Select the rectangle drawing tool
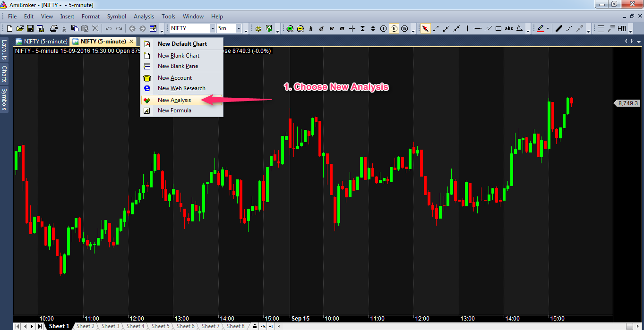 pyautogui.click(x=498, y=28)
